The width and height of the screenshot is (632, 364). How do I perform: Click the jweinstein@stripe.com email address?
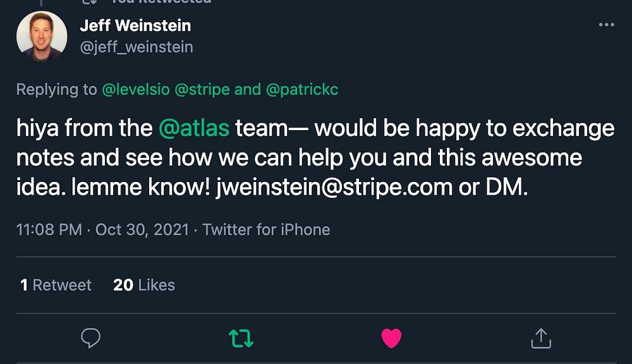pos(334,187)
